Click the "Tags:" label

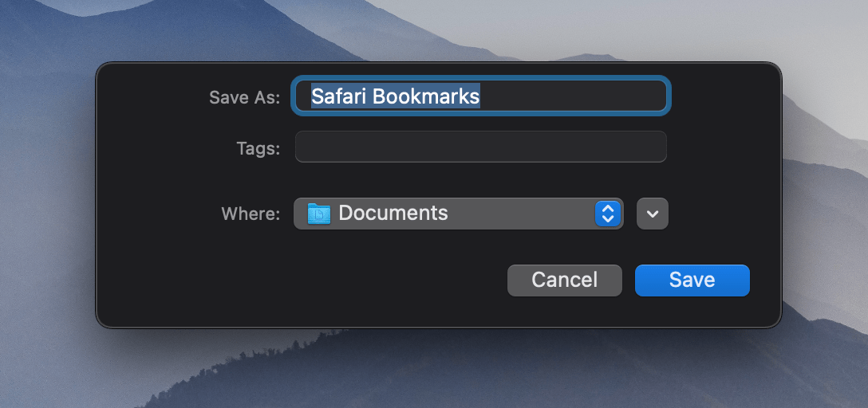pos(258,148)
